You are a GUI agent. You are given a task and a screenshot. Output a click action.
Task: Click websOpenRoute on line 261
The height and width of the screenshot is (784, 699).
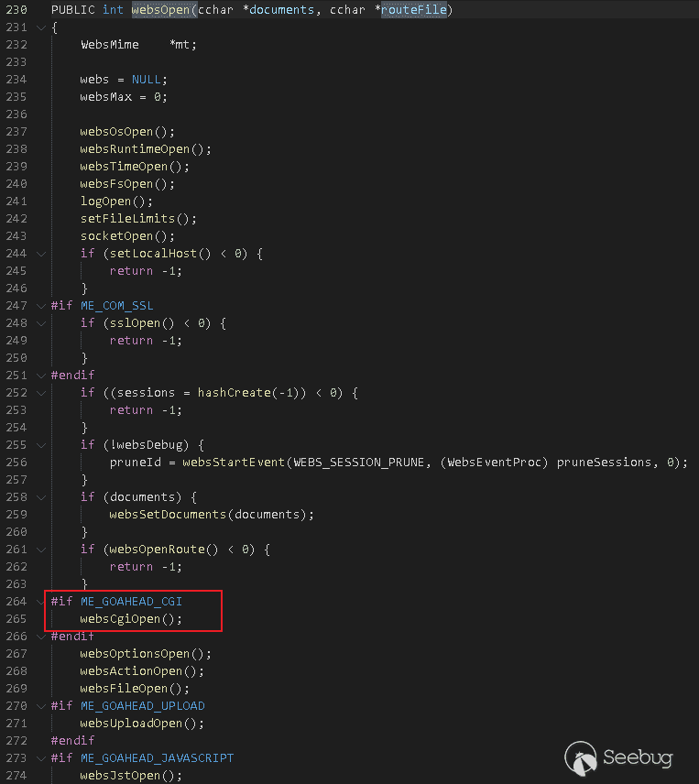pyautogui.click(x=157, y=549)
